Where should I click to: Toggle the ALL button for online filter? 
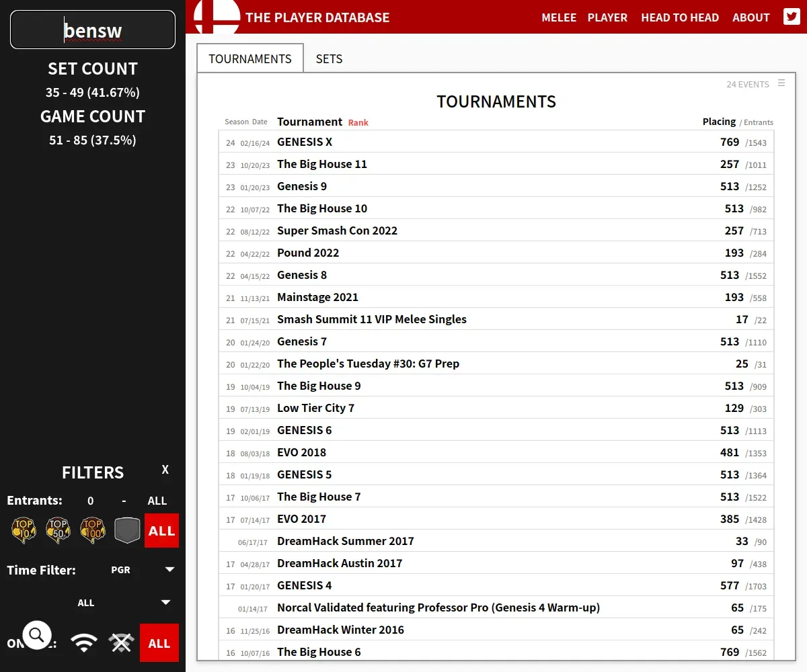[x=159, y=643]
